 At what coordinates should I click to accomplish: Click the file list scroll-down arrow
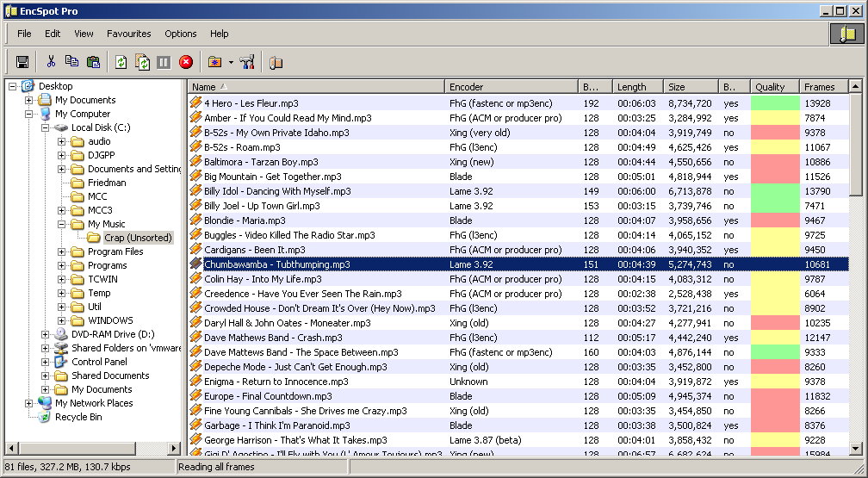coord(855,449)
